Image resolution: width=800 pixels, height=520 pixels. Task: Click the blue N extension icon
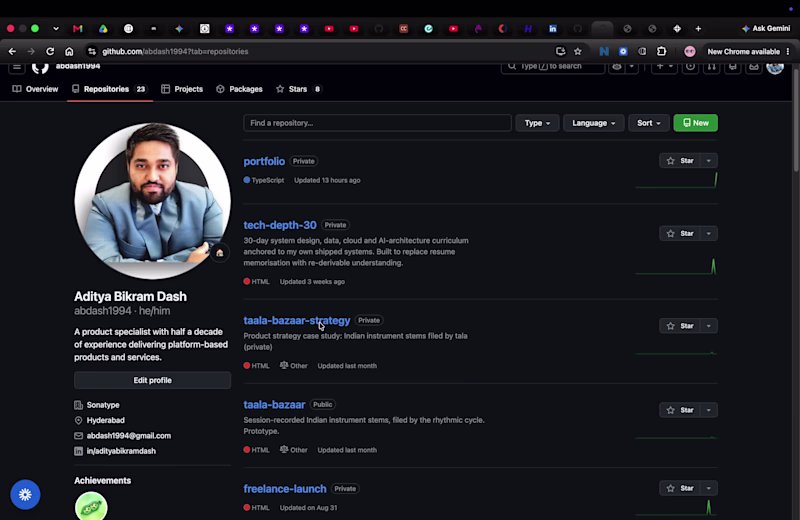[604, 52]
